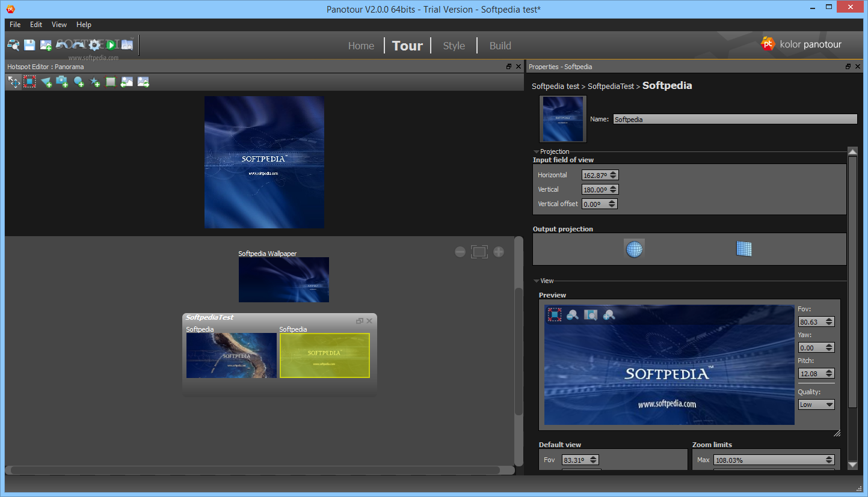Undock the Properties panel
The image size is (868, 497).
848,67
